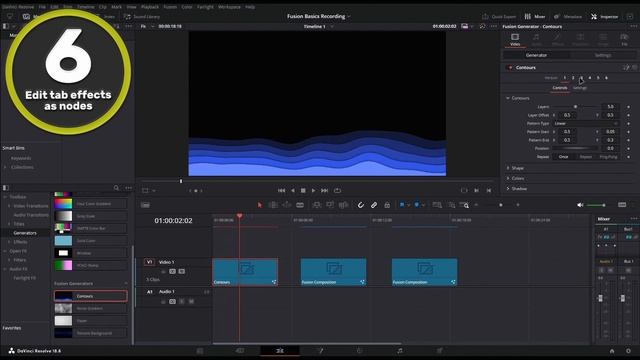Play the timeline forward
640x360 pixels.
pyautogui.click(x=313, y=191)
